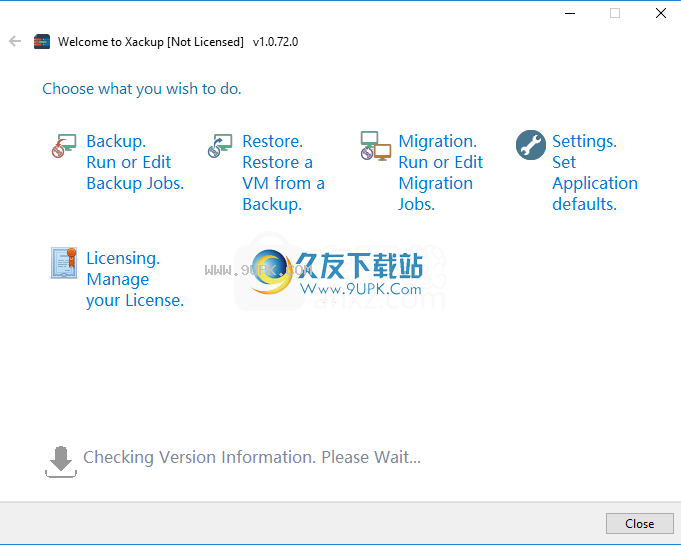Close the window with the X button
Viewport: 681px width, 545px height.
coord(661,13)
